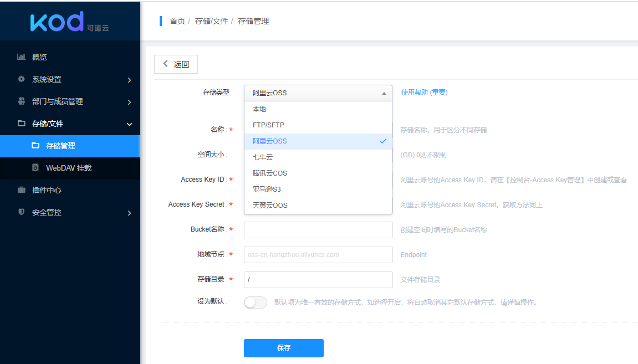Screen dimensions: 638x364
Task: Open 存储管理 in the sidebar
Action: click(x=70, y=146)
